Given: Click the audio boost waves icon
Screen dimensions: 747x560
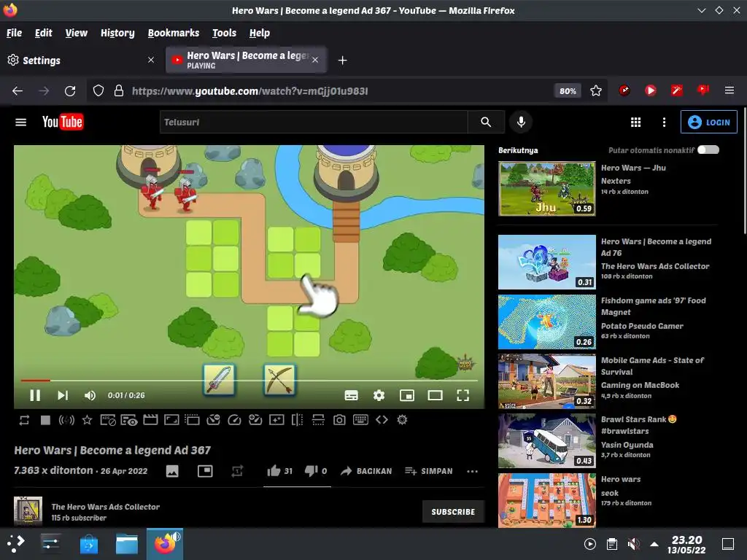Looking at the screenshot, I should (66, 420).
